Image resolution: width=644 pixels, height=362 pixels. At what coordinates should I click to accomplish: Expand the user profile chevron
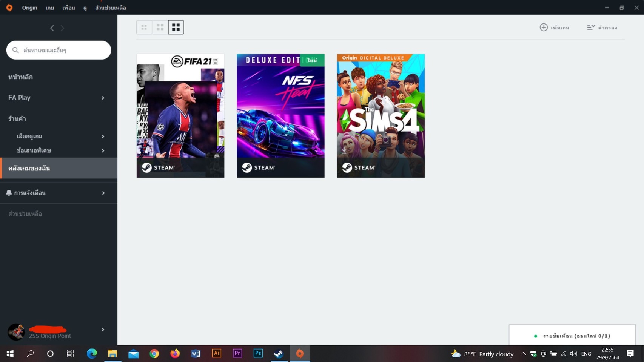tap(103, 330)
